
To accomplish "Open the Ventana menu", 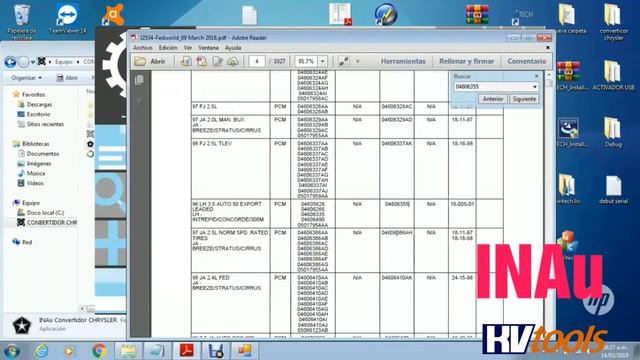I will (208, 48).
